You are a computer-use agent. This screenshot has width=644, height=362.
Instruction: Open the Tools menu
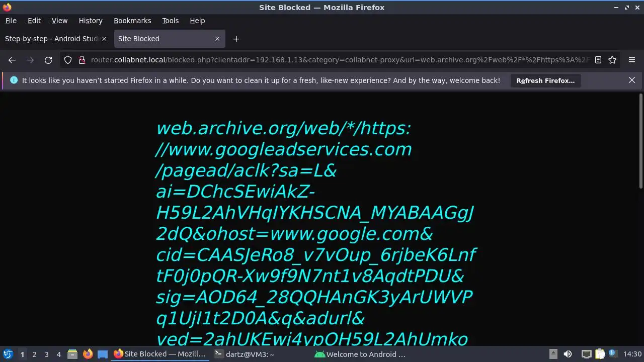(170, 21)
